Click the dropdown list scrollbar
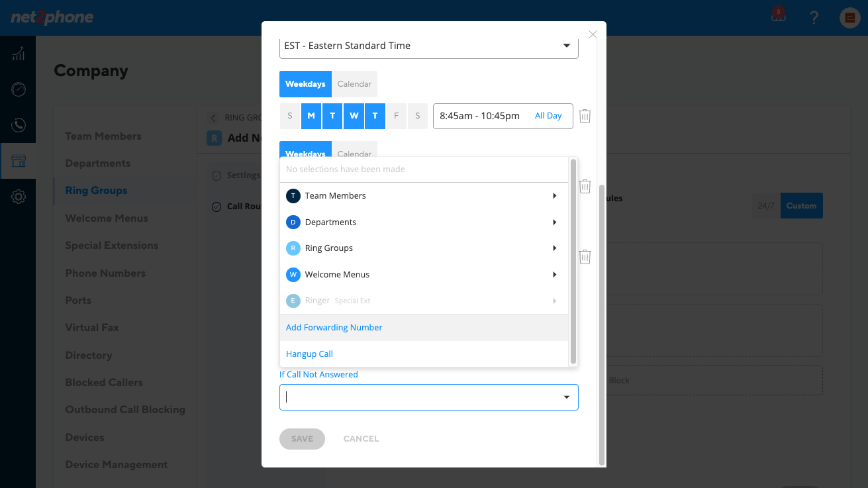This screenshot has height=488, width=868. pos(573,262)
